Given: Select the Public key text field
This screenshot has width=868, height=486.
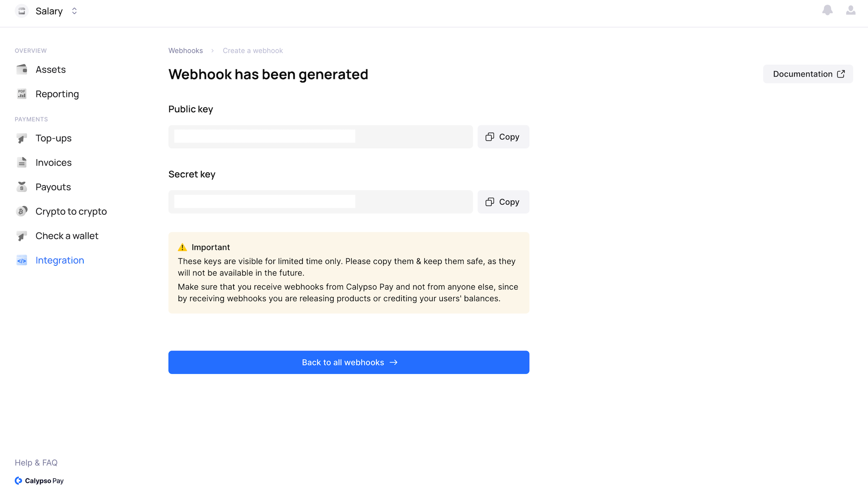Looking at the screenshot, I should point(320,137).
